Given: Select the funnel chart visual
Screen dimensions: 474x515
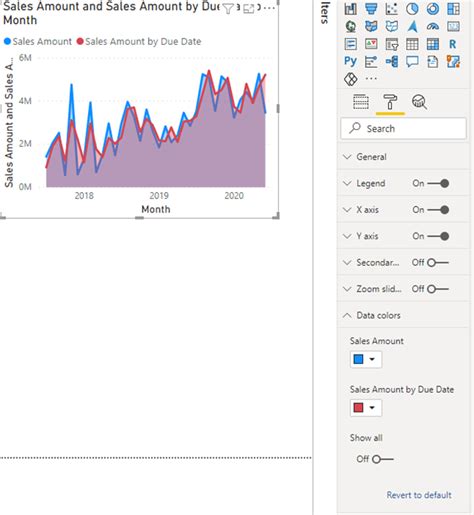Looking at the screenshot, I should (371, 9).
